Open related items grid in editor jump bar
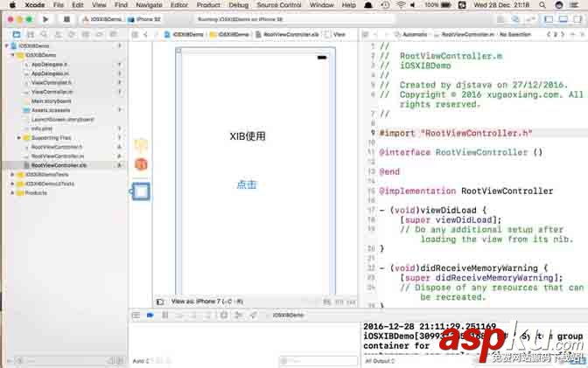The image size is (588, 368). (135, 34)
